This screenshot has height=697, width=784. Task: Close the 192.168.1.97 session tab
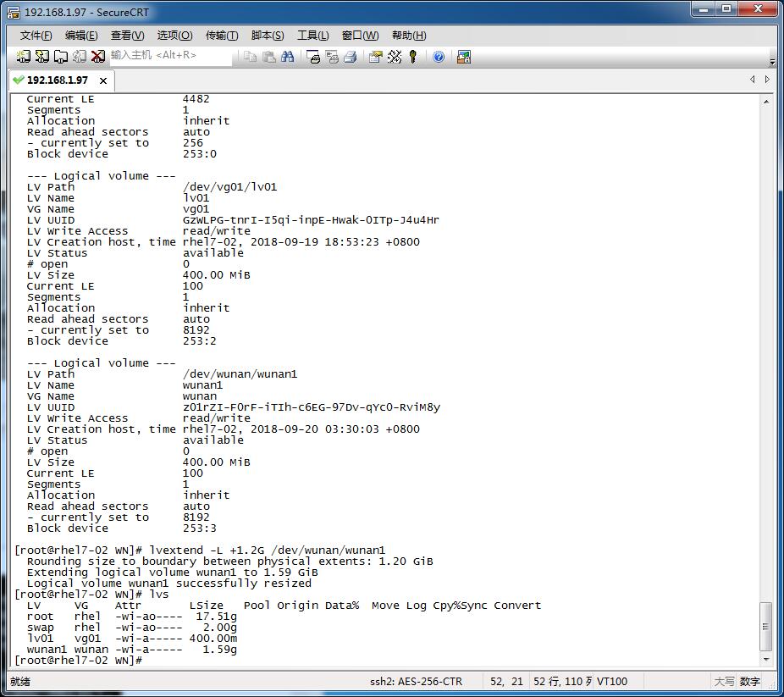103,80
